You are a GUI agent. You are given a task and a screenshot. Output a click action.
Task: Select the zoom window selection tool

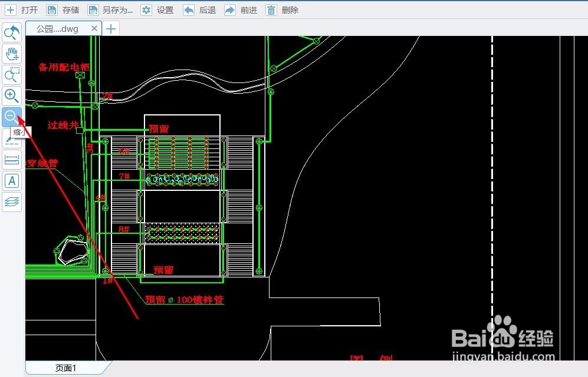point(12,75)
